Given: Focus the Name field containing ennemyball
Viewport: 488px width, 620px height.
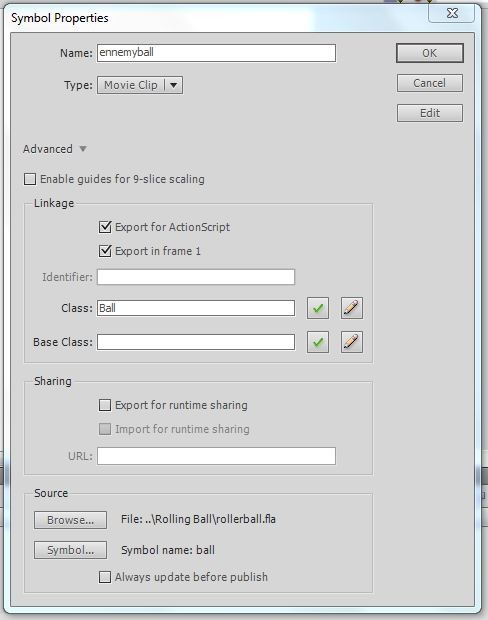Looking at the screenshot, I should [216, 53].
